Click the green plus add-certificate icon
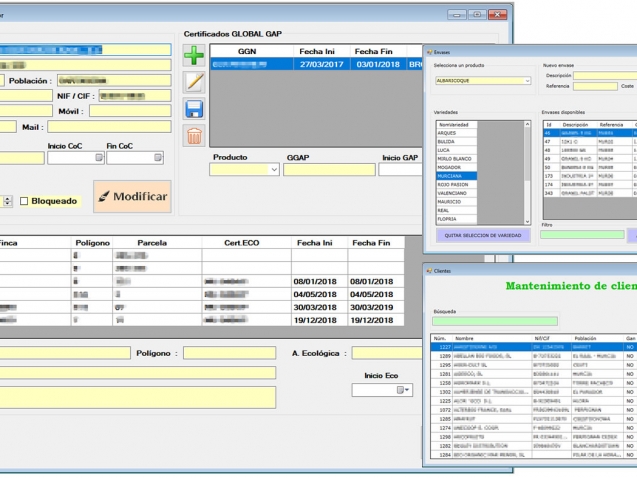 (x=194, y=55)
